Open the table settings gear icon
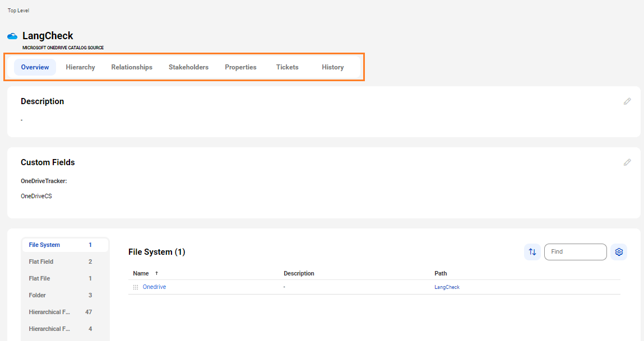 click(x=619, y=252)
